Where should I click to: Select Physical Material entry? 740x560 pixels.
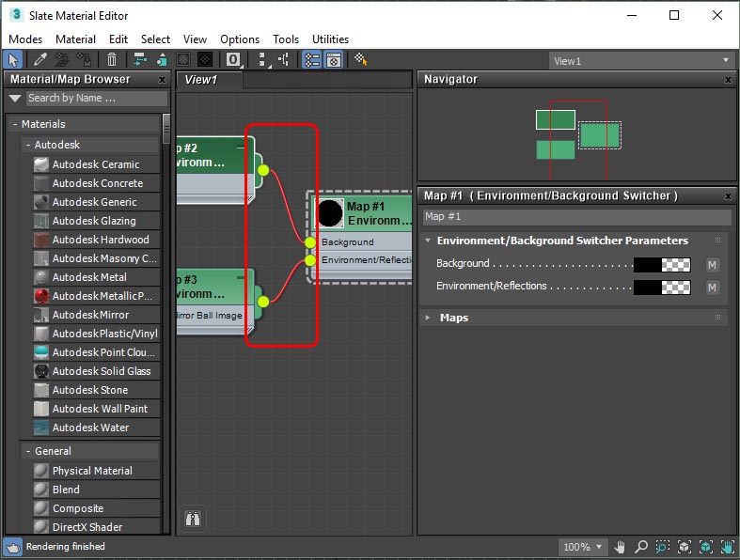click(96, 471)
